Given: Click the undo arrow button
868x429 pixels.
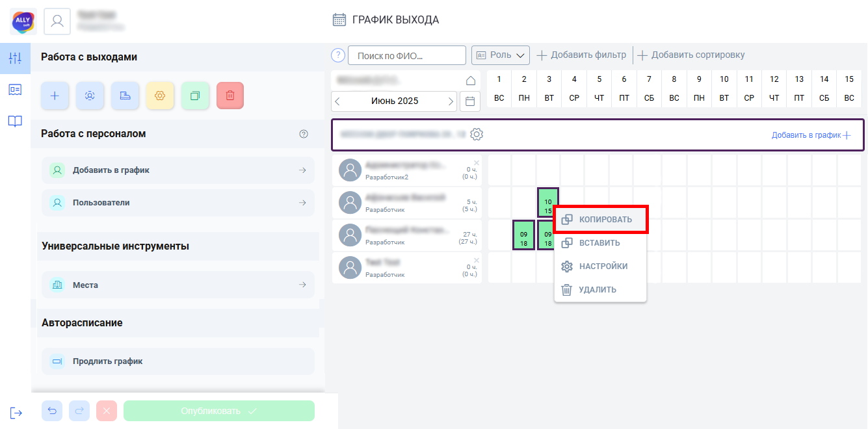Looking at the screenshot, I should pos(52,411).
